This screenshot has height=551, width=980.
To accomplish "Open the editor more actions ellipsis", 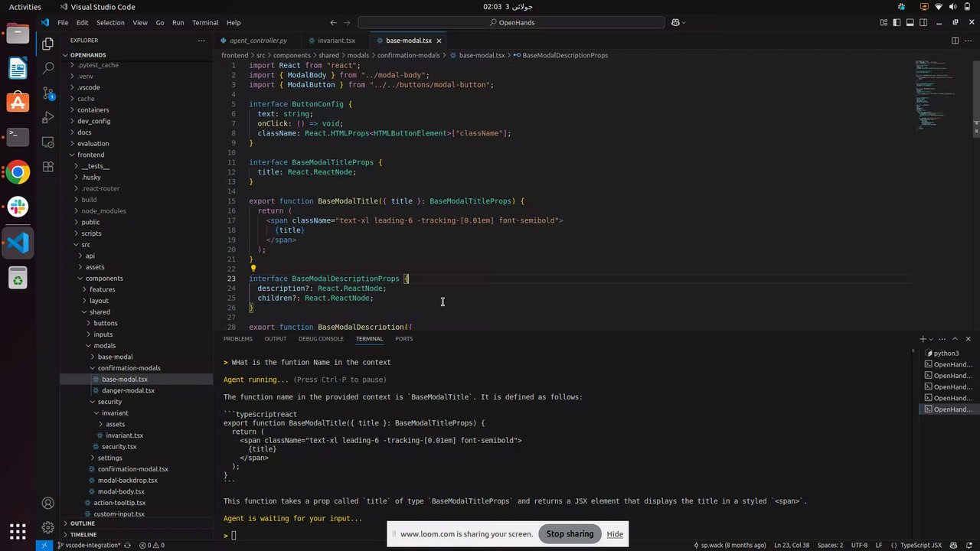I will click(x=969, y=41).
